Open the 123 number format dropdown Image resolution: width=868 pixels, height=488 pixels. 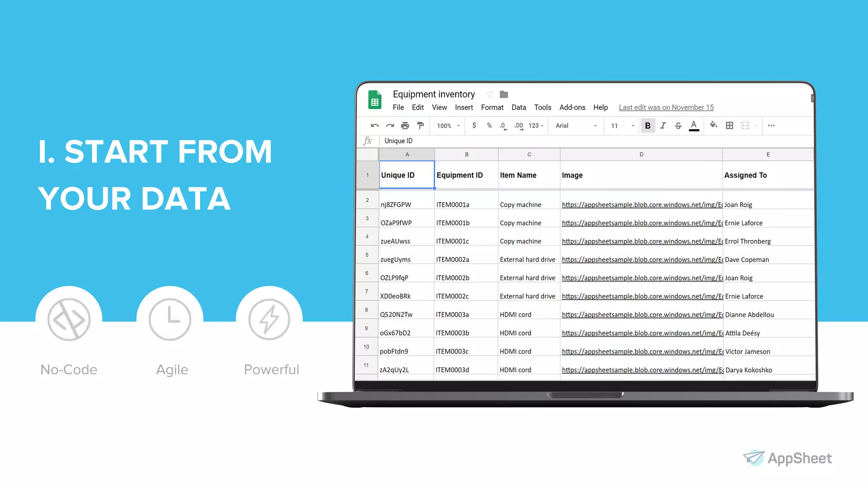[536, 126]
